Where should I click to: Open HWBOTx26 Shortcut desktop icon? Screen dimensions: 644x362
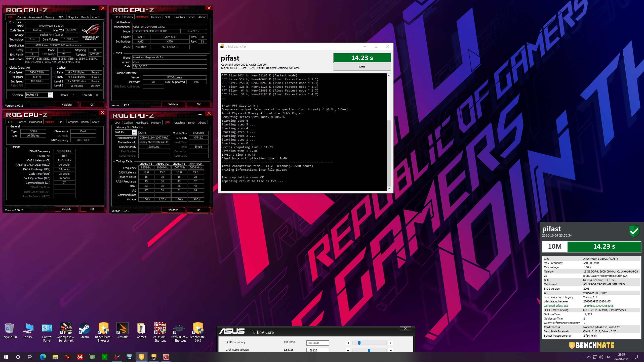pyautogui.click(x=179, y=332)
